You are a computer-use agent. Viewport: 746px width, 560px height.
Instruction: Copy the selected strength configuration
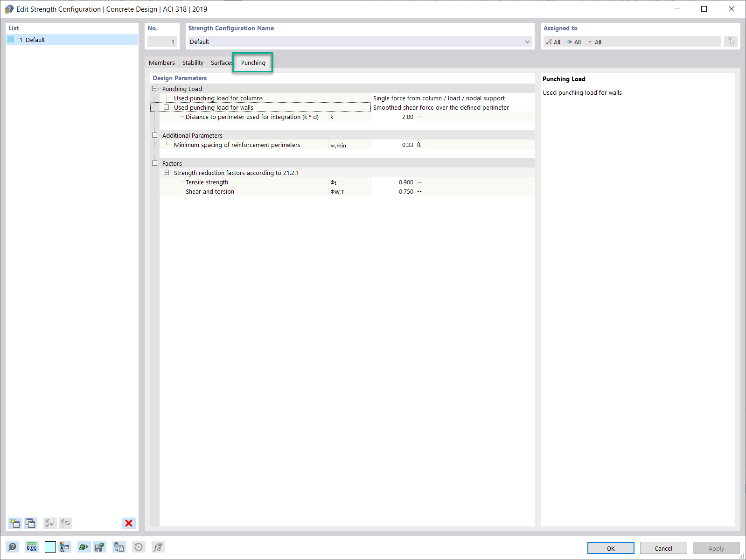coord(31,523)
